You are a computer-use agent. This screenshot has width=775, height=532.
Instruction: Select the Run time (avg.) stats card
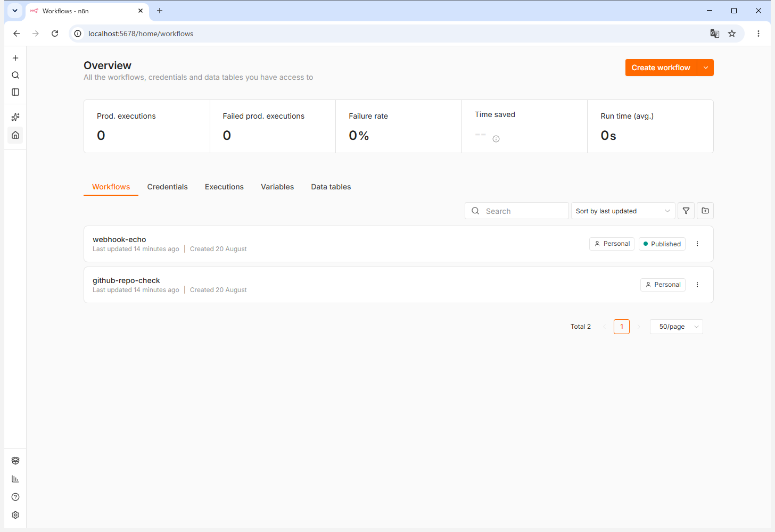[650, 127]
